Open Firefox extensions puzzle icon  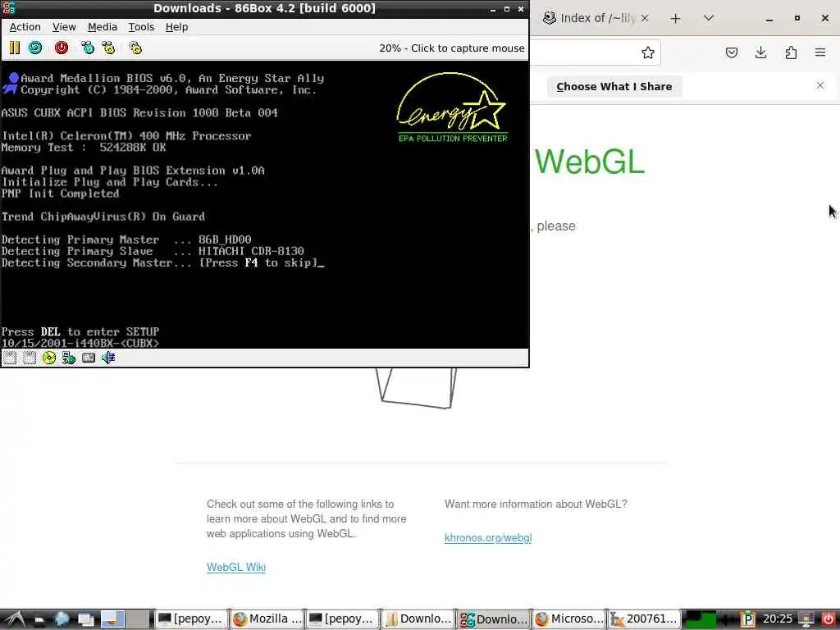point(791,52)
